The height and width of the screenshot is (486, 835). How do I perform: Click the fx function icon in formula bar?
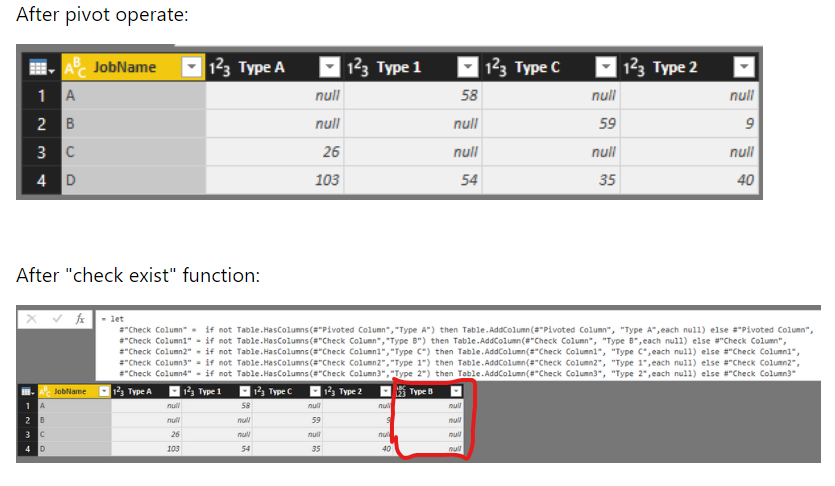point(80,319)
